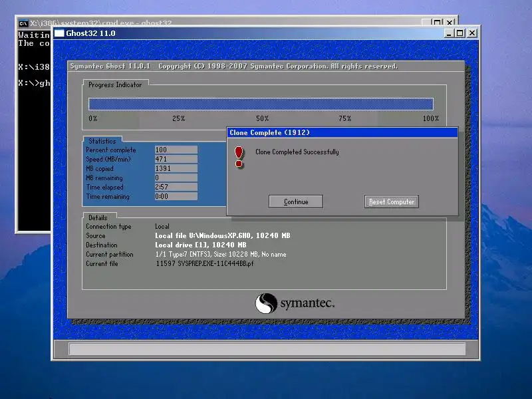Click the Time elapsed value 2:57

[x=176, y=187]
